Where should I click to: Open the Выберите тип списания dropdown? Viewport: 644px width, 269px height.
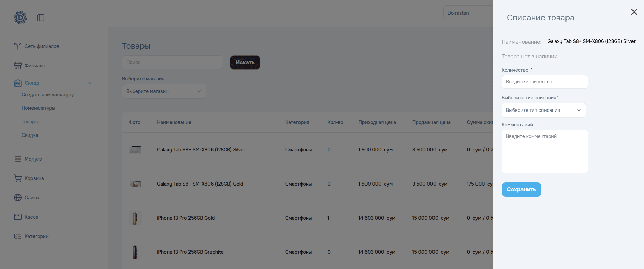pyautogui.click(x=543, y=110)
